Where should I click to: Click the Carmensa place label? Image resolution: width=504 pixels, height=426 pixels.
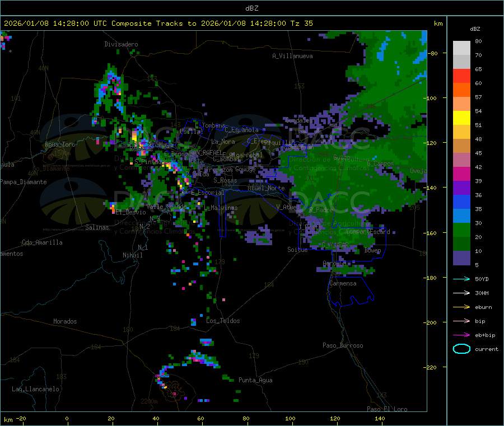(x=343, y=283)
